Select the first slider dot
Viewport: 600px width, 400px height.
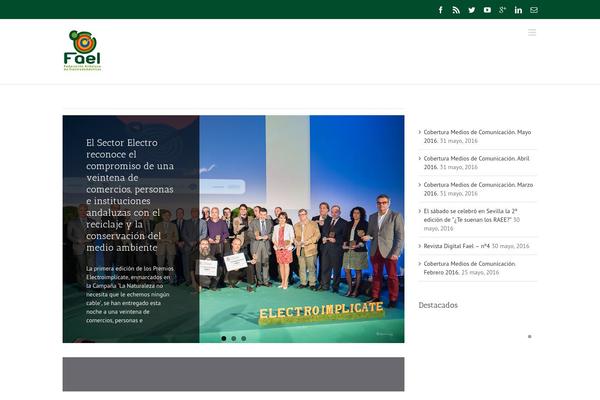(223, 338)
